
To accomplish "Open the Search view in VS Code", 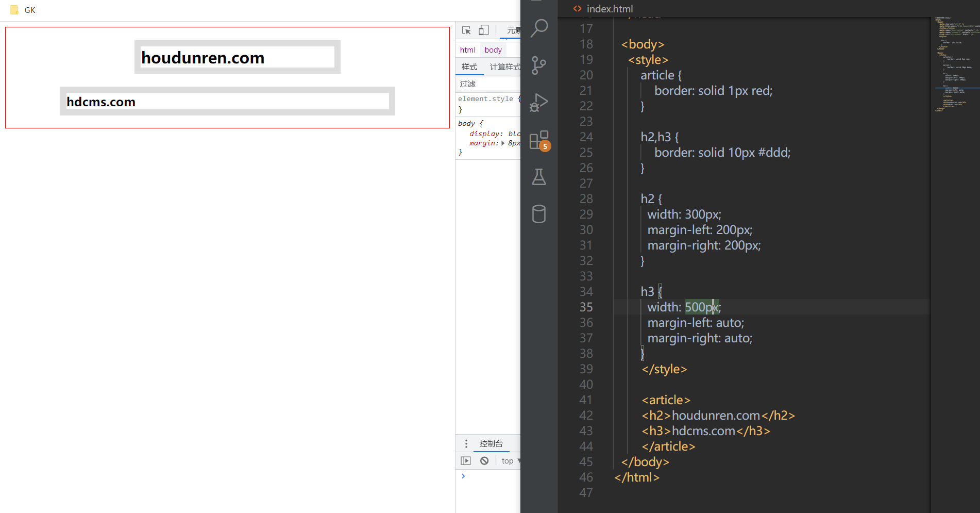I will tap(539, 28).
